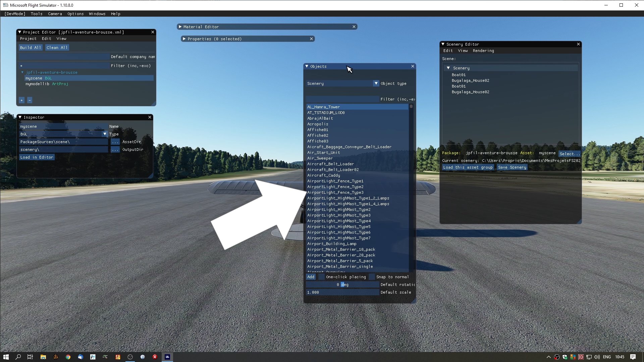Viewport: 644px width, 362px height.
Task: Click the Build All button
Action: coord(30,48)
